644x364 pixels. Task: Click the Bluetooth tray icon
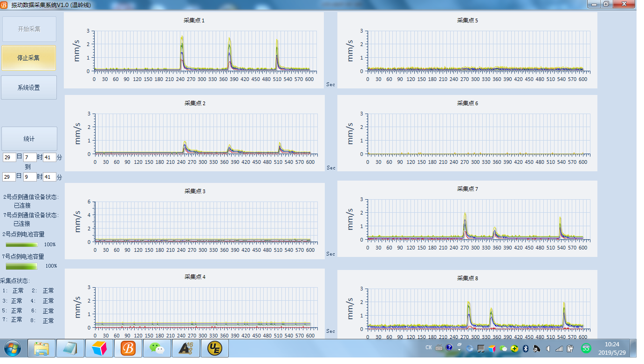(525, 348)
